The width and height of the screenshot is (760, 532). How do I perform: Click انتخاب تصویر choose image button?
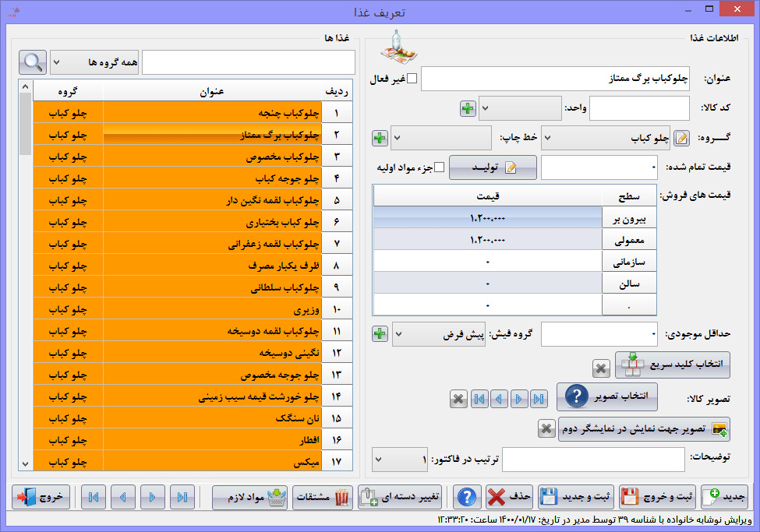[607, 396]
